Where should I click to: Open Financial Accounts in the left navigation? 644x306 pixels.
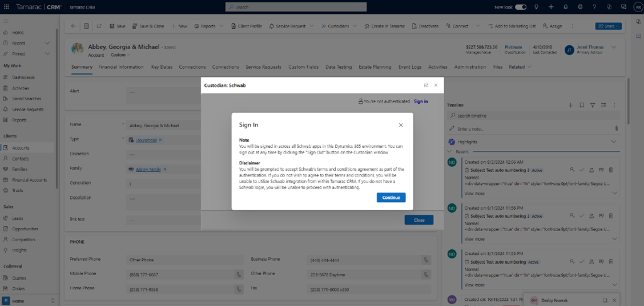point(29,179)
